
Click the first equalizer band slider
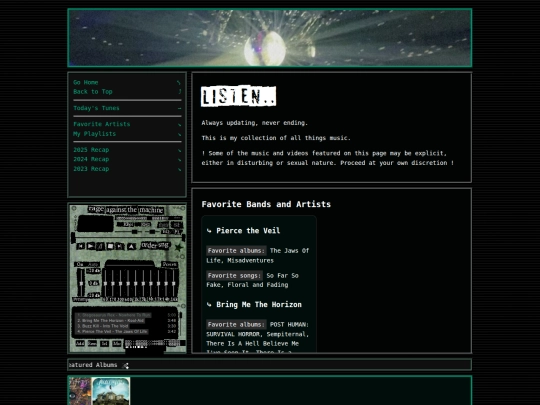pyautogui.click(x=105, y=284)
